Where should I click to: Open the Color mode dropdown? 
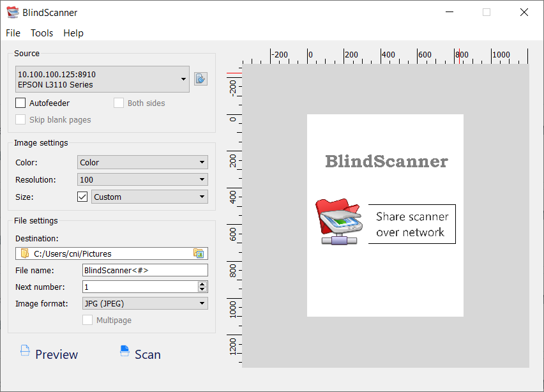point(142,162)
